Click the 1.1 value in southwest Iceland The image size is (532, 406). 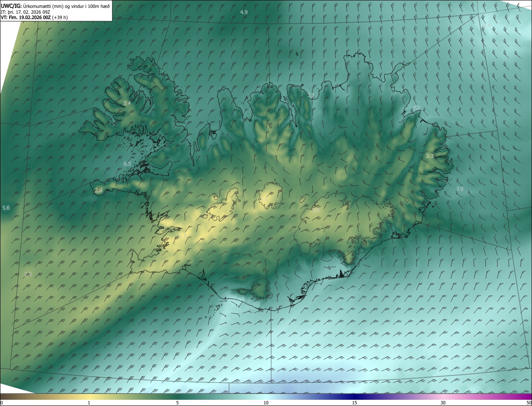click(183, 235)
